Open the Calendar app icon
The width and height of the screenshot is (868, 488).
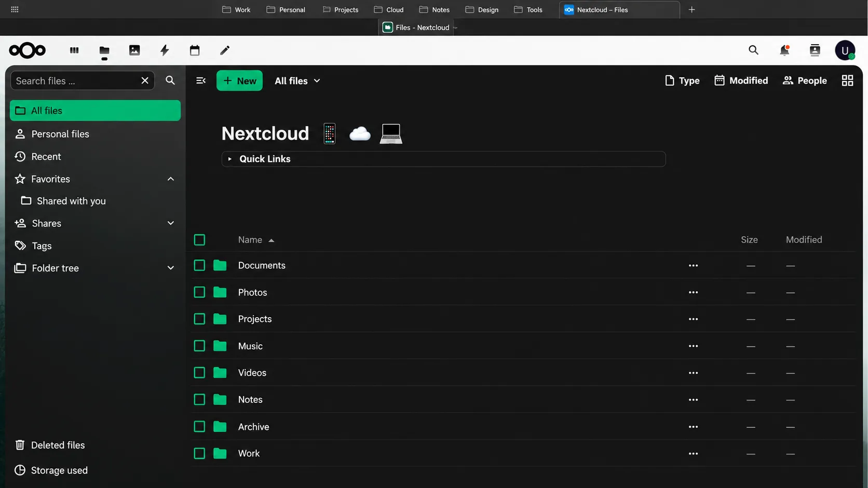pyautogui.click(x=195, y=50)
